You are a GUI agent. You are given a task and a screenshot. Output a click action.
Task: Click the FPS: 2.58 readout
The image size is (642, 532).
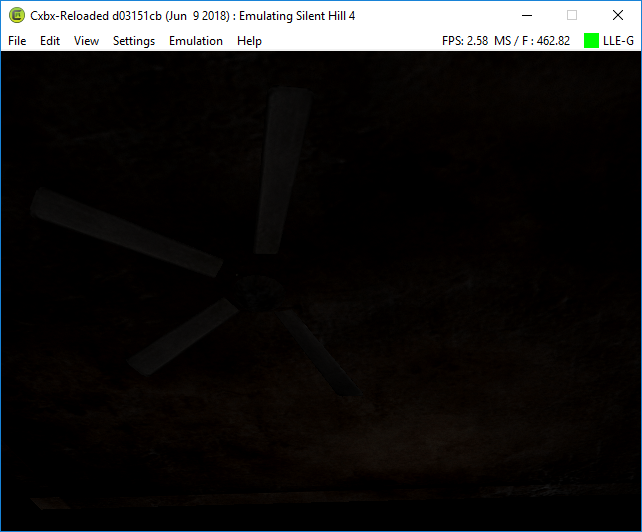coord(465,41)
